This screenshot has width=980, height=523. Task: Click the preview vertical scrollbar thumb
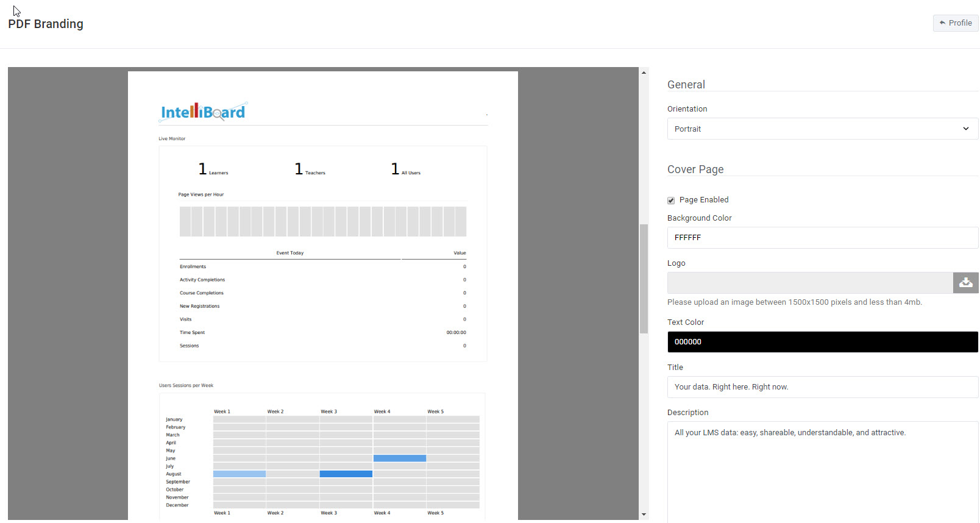644,279
